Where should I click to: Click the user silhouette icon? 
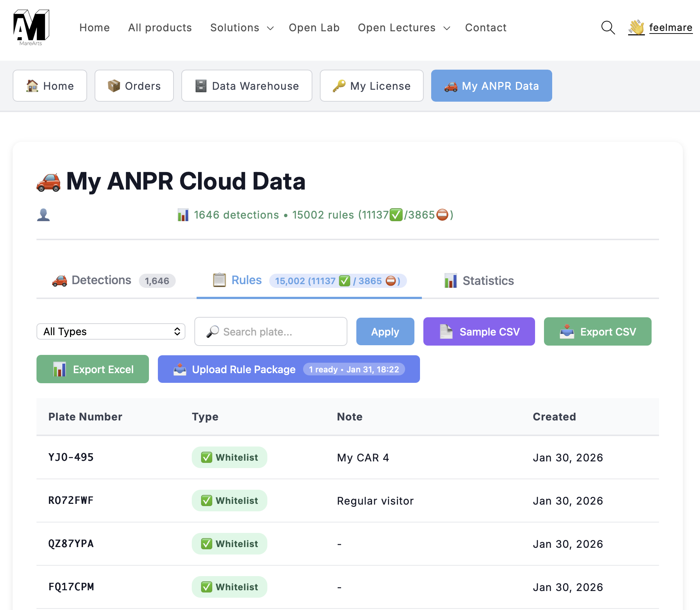pyautogui.click(x=43, y=215)
